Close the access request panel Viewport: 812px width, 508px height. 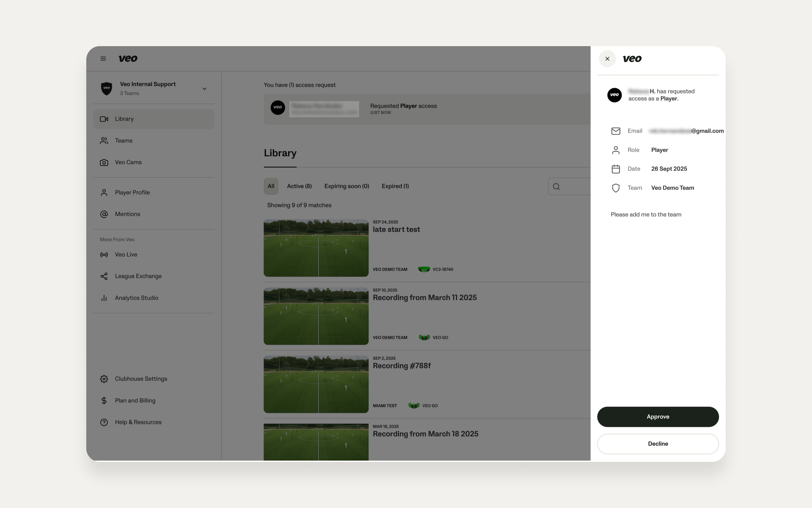point(607,59)
